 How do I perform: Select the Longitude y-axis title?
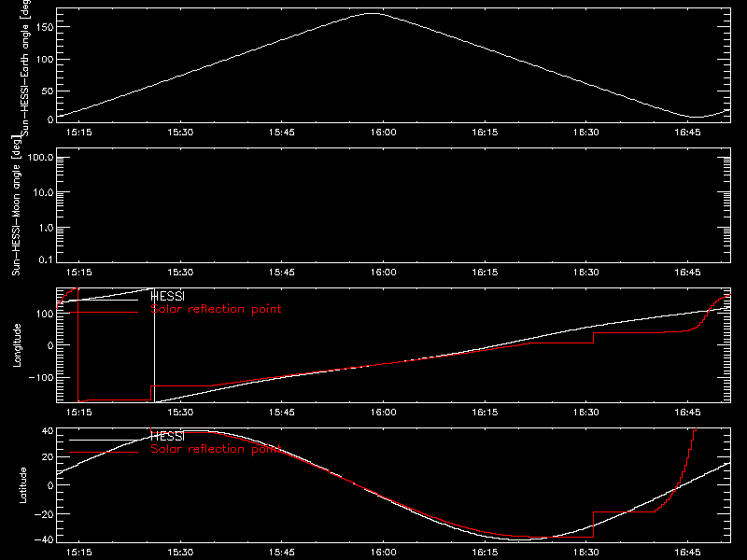pos(17,345)
